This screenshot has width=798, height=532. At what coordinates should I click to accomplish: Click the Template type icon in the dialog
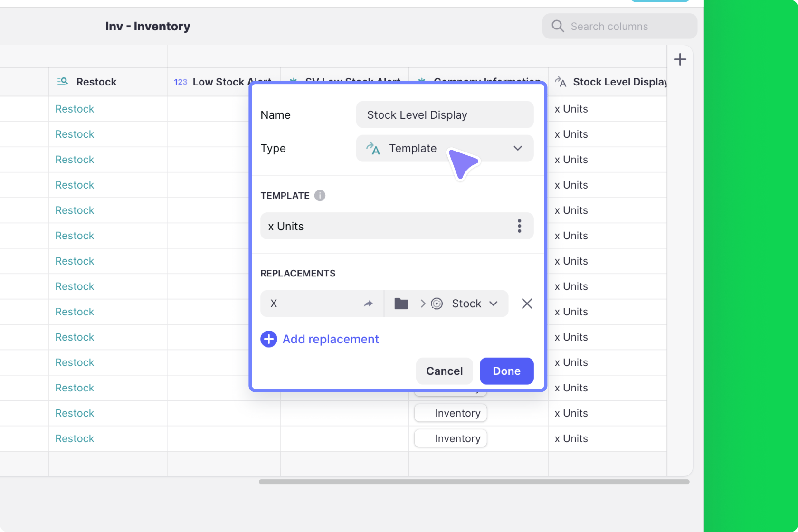coord(374,148)
